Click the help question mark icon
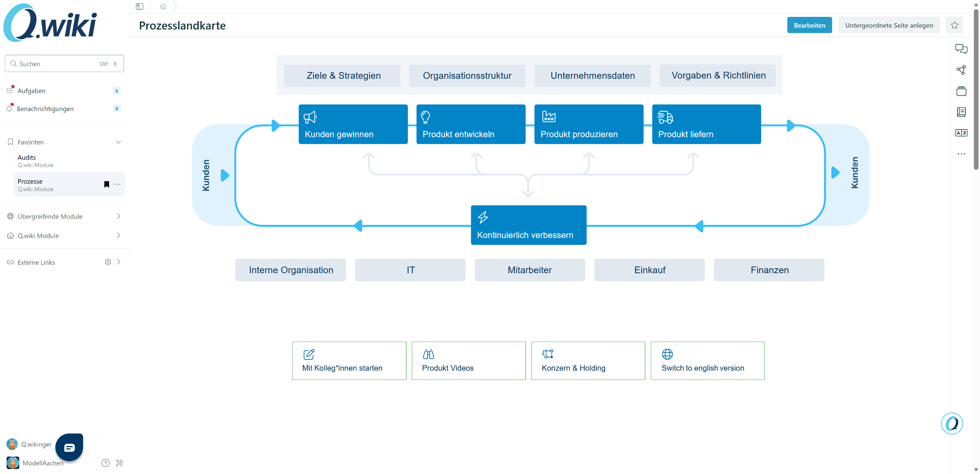The width and height of the screenshot is (980, 474). 105,463
